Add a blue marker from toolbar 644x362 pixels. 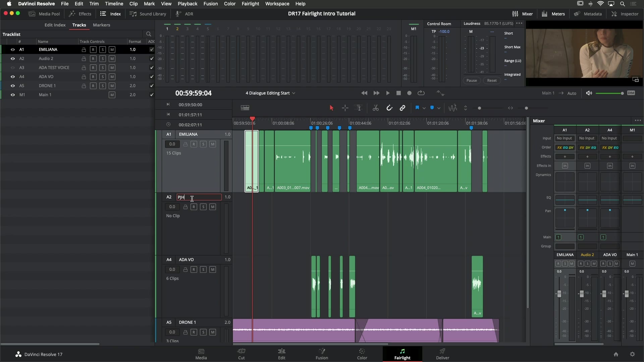(432, 108)
